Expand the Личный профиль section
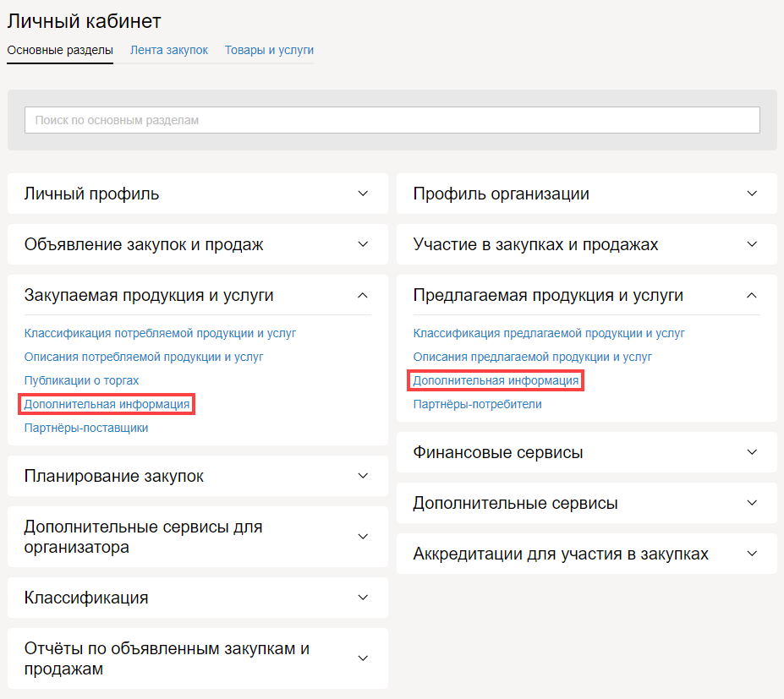784x699 pixels. [x=363, y=194]
